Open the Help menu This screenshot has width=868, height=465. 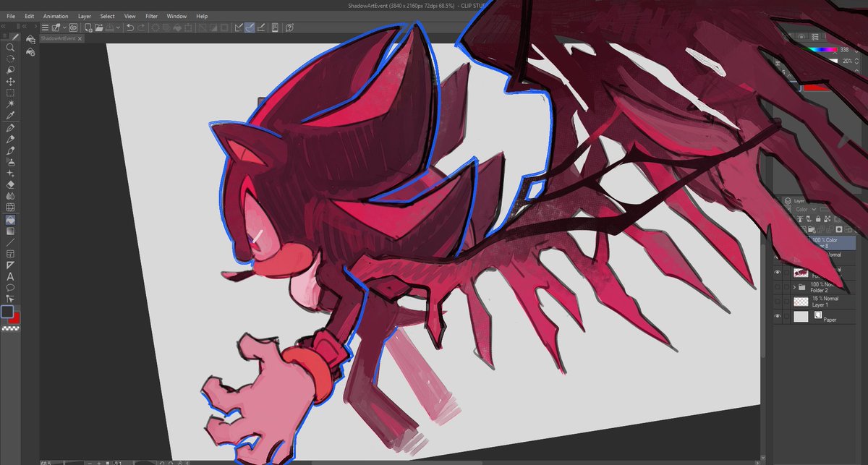coord(202,16)
